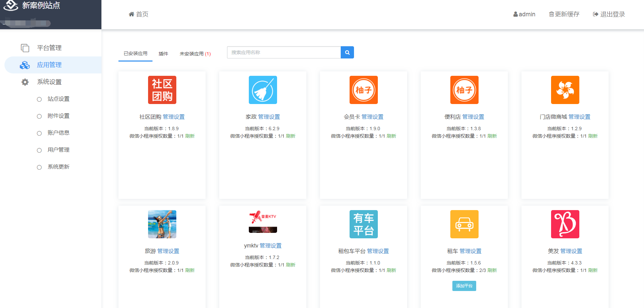
Task: Open 应用管理 in the sidebar
Action: (49, 65)
